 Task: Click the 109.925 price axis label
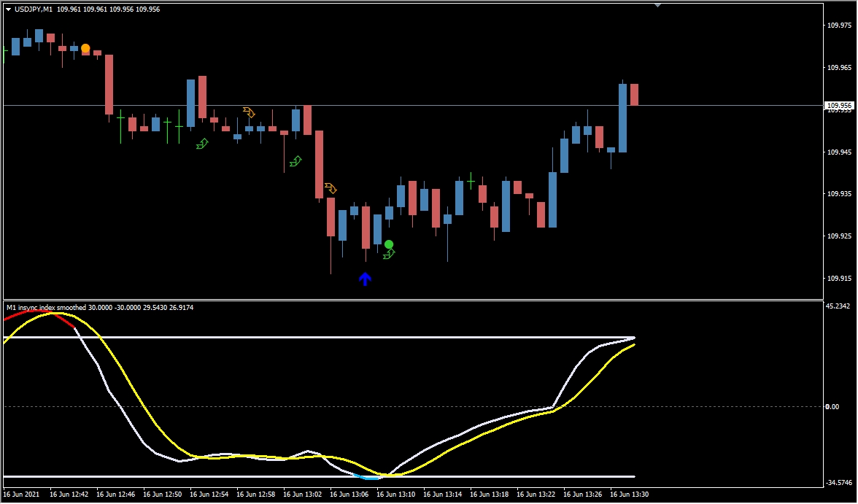(x=839, y=236)
